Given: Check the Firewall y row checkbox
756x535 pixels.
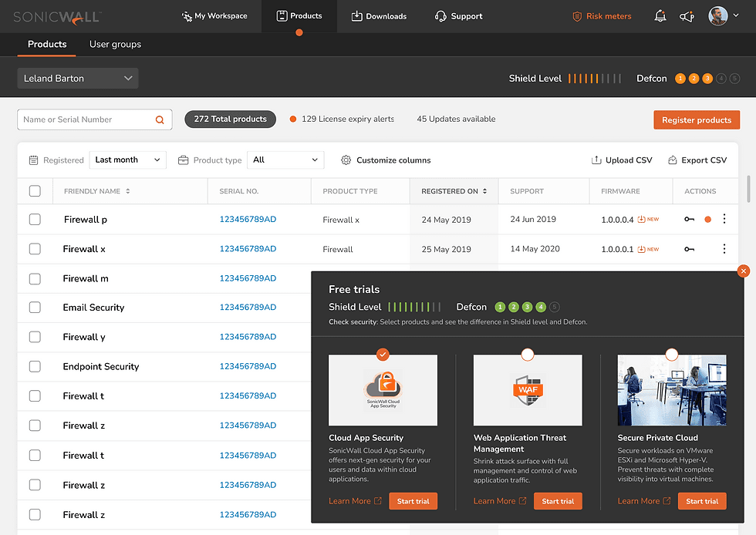Looking at the screenshot, I should 35,337.
